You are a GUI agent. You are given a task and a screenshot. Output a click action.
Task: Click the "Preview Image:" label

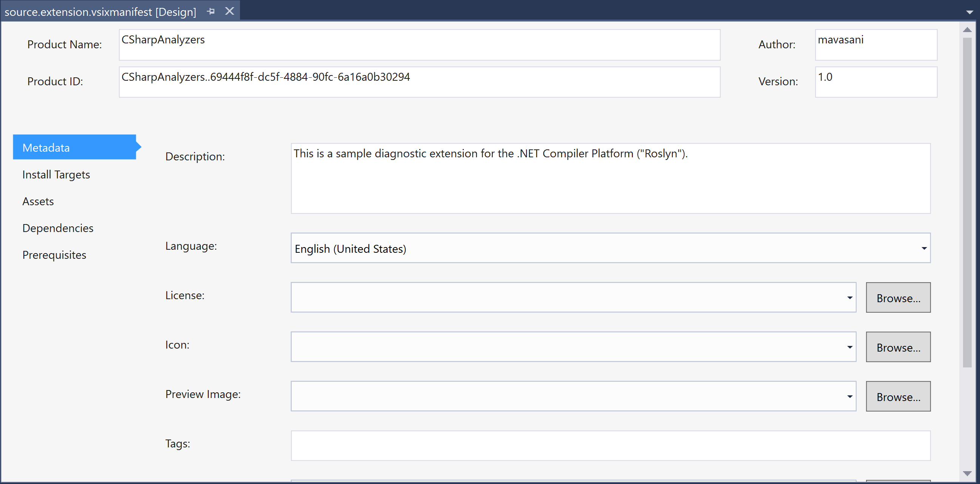pyautogui.click(x=203, y=394)
